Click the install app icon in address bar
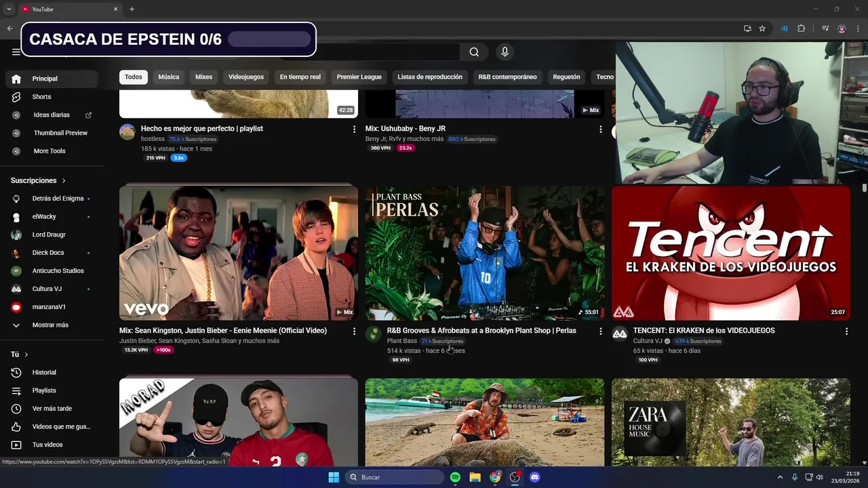This screenshot has height=488, width=868. click(x=747, y=28)
